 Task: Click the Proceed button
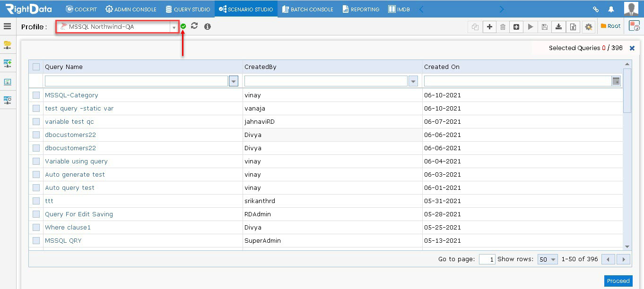(618, 281)
